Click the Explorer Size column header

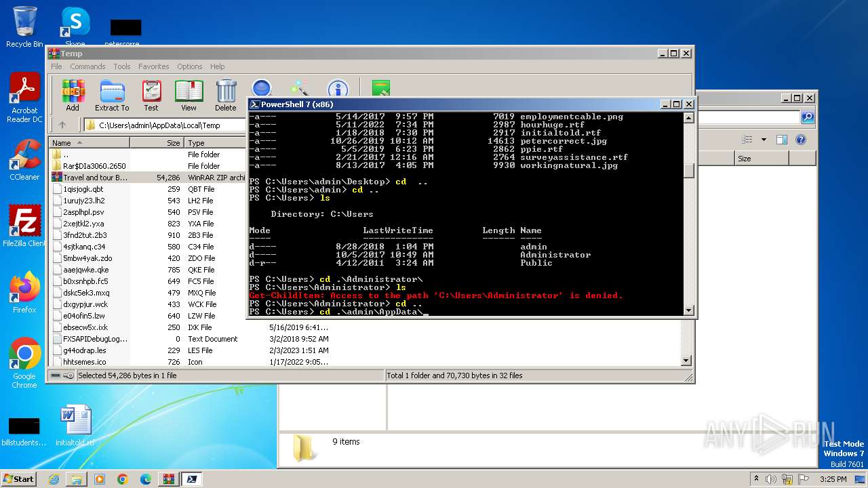click(762, 159)
